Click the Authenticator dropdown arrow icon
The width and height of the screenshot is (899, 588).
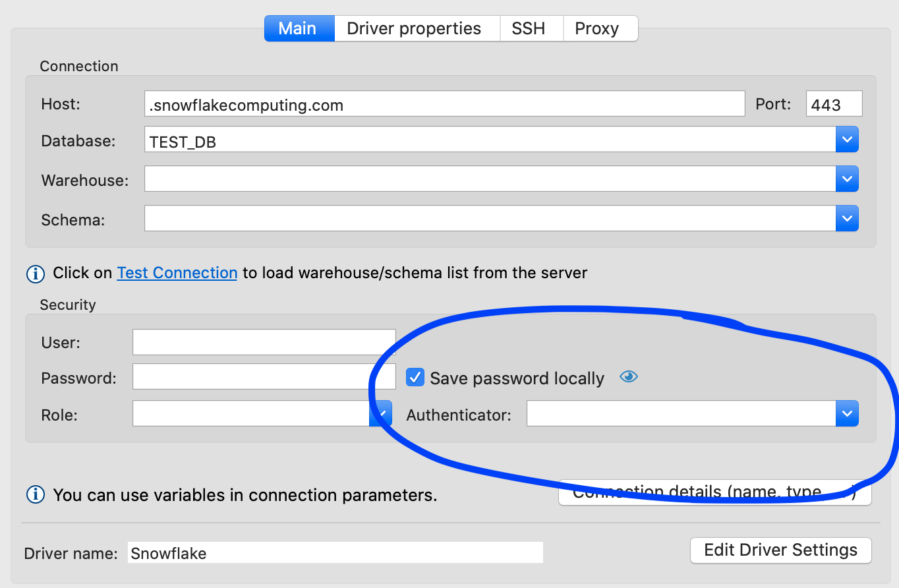(847, 413)
